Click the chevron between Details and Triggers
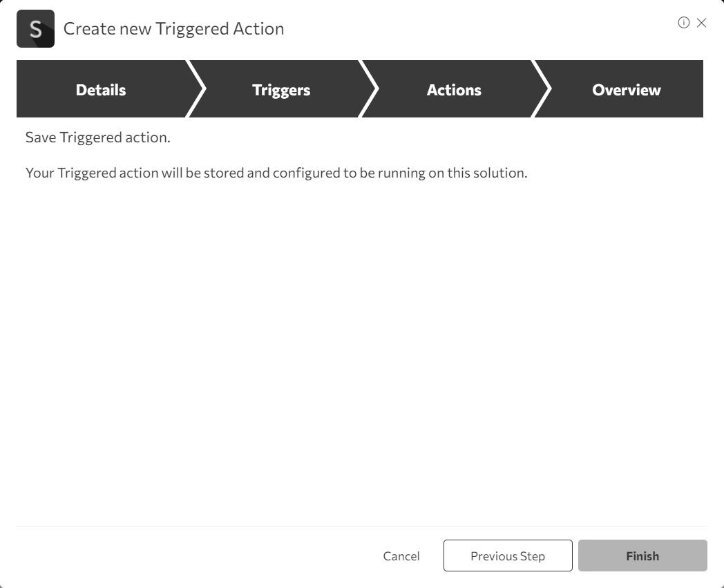Screen dimensions: 724x588 click(197, 89)
